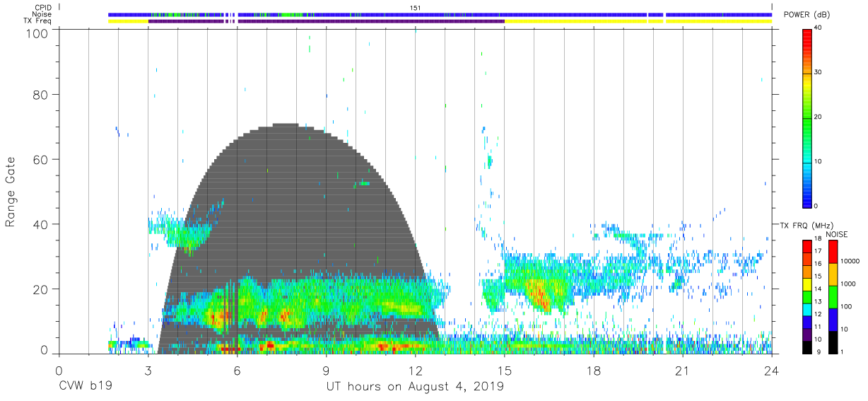
Task: Click the 100 tick on range gate axis
Action: coord(37,33)
